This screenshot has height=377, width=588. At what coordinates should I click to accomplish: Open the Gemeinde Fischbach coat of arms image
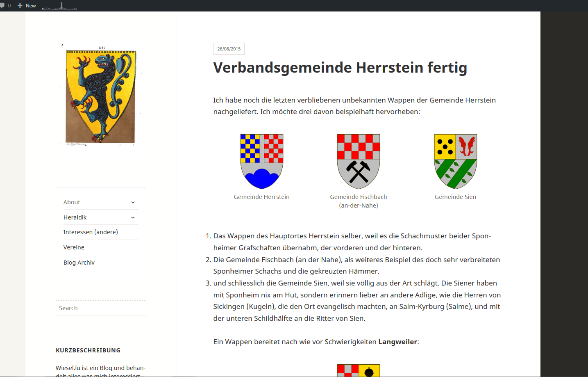pyautogui.click(x=358, y=161)
